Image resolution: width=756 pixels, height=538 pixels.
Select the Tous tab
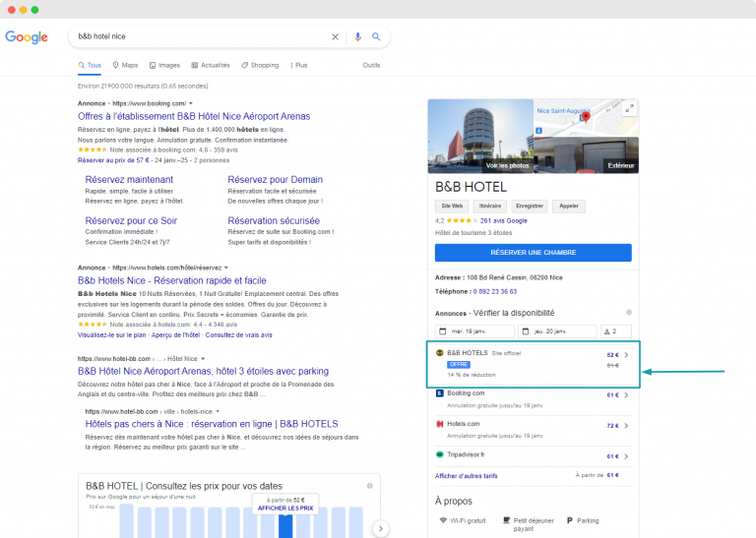click(x=90, y=65)
